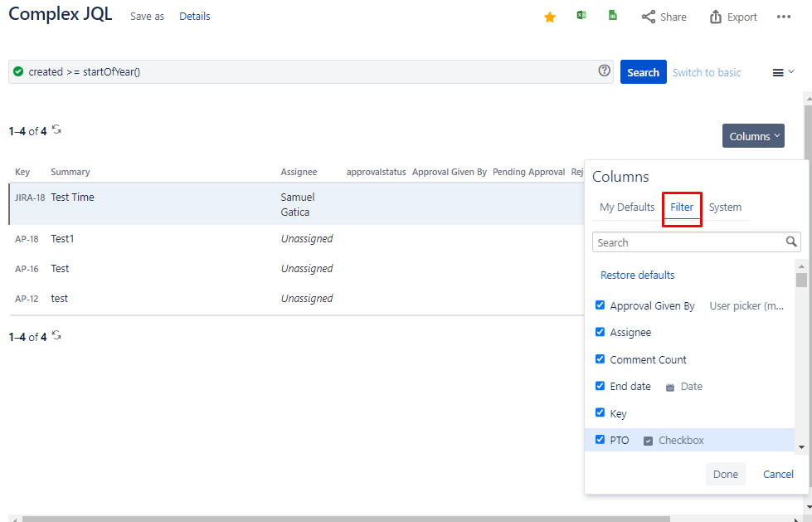The image size is (812, 522).
Task: Toggle the End date column checkbox
Action: click(600, 386)
